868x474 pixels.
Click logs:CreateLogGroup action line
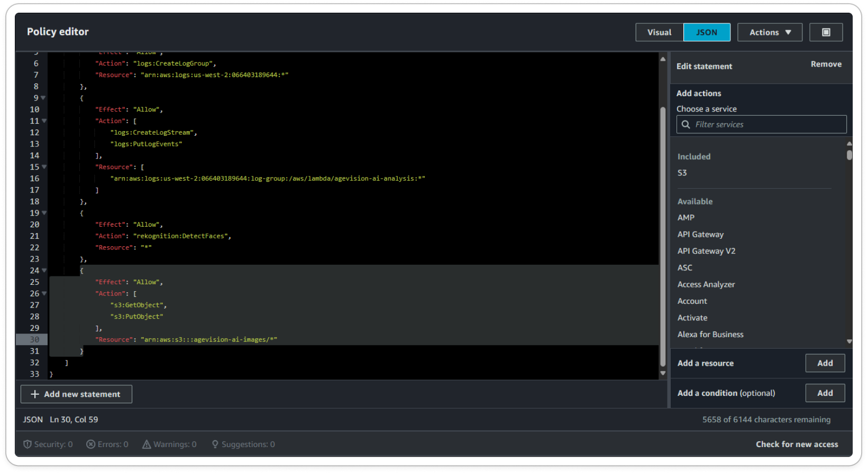[156, 63]
